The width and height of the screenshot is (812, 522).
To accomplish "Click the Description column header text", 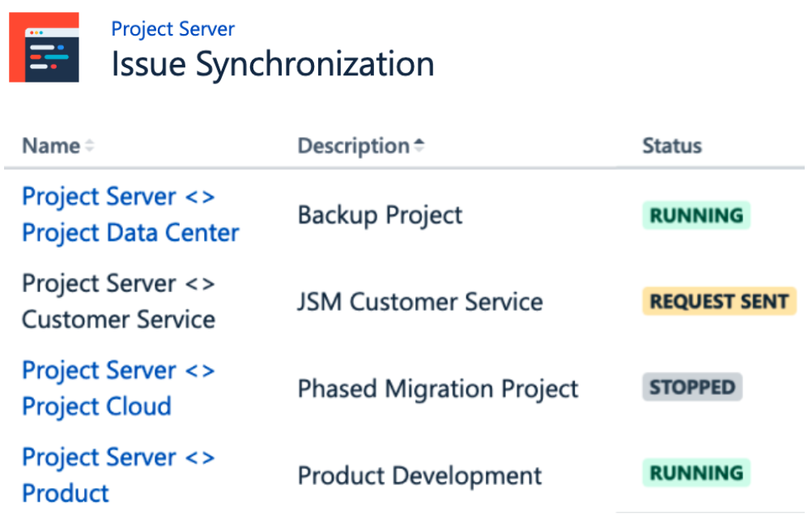I will (353, 146).
